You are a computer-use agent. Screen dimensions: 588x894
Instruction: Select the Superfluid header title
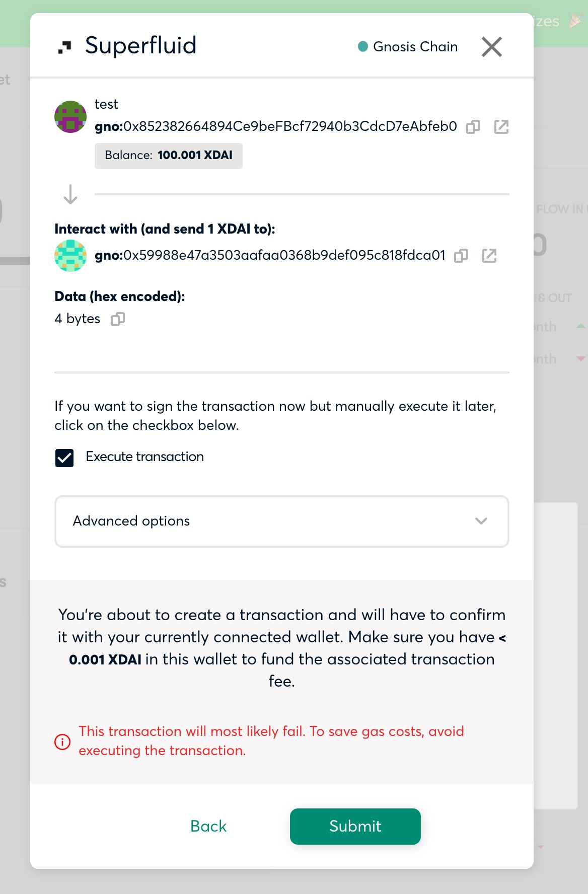pos(140,45)
